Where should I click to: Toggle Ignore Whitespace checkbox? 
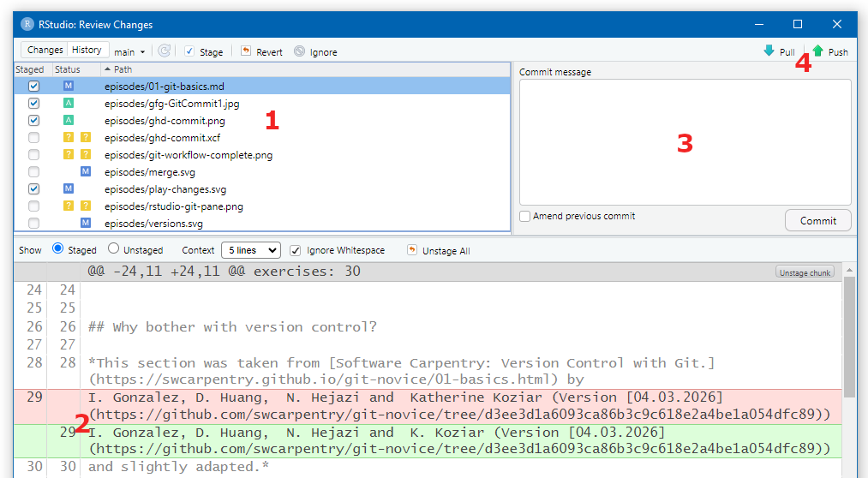(296, 251)
